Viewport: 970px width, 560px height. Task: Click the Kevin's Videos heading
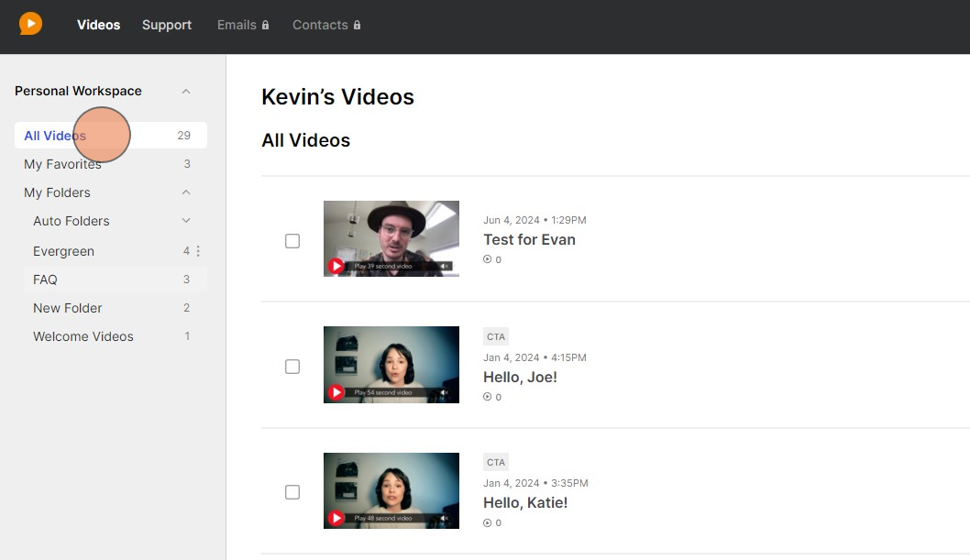tap(337, 97)
